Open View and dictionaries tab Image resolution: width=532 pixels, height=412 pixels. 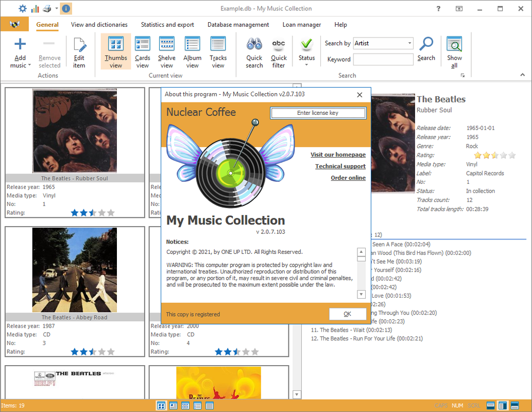99,24
